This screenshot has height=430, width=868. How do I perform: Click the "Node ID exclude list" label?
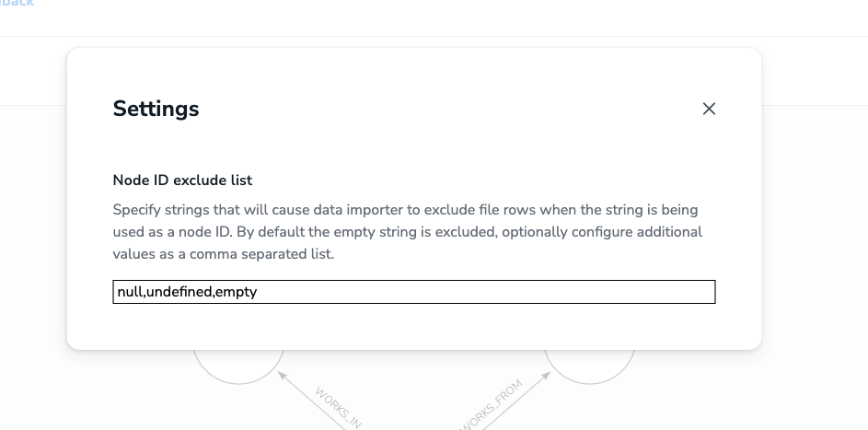[x=182, y=180]
